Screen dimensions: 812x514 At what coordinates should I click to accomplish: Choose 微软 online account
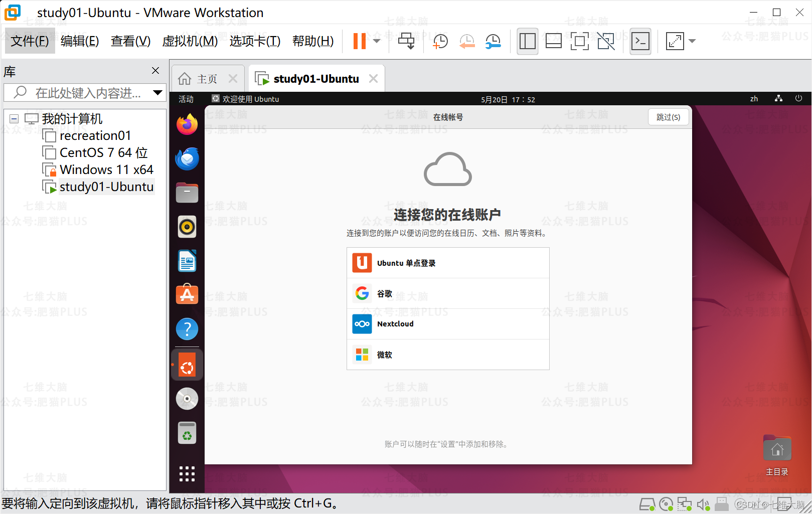click(448, 355)
